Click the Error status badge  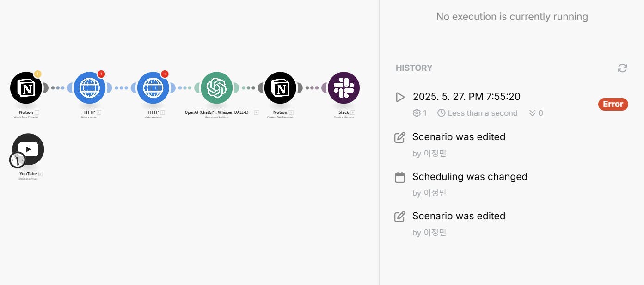pyautogui.click(x=613, y=104)
